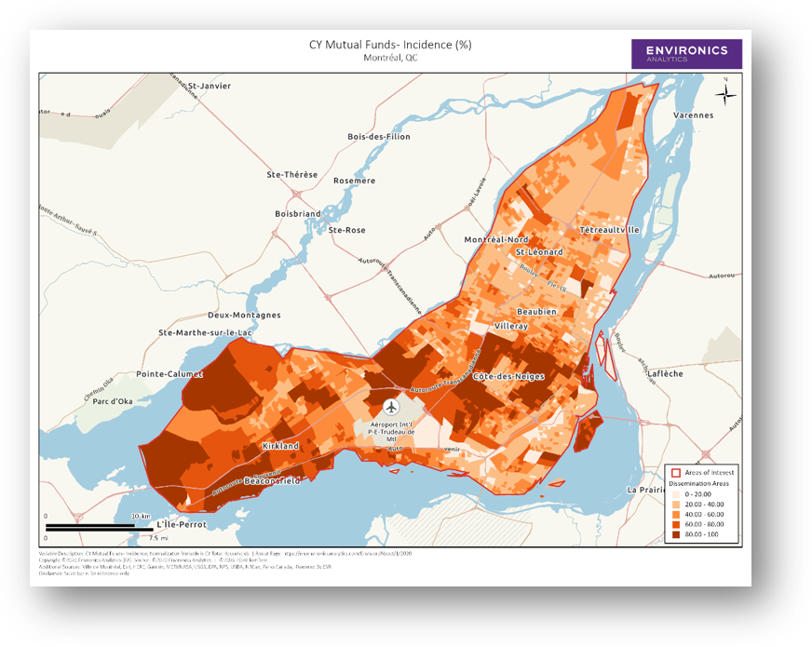Click the 'Additional Sources' footer line

pyautogui.click(x=185, y=567)
